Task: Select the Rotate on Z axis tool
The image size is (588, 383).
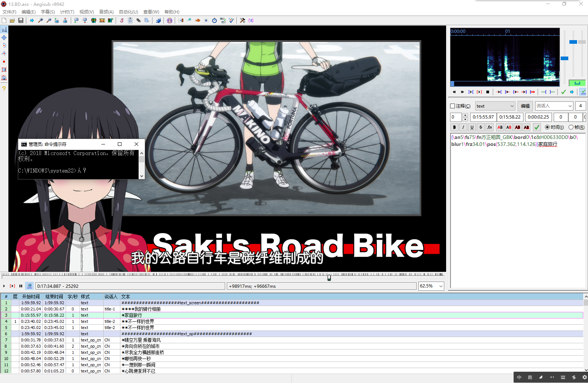Action: point(4,46)
